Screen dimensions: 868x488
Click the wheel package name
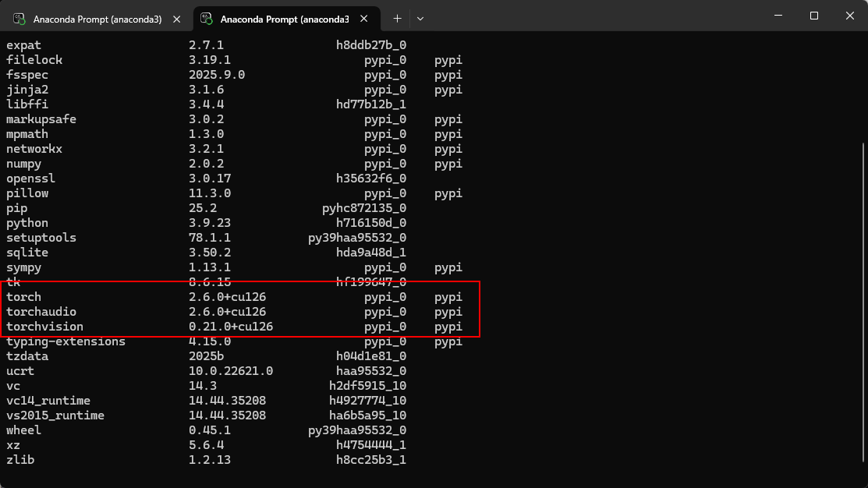click(24, 430)
